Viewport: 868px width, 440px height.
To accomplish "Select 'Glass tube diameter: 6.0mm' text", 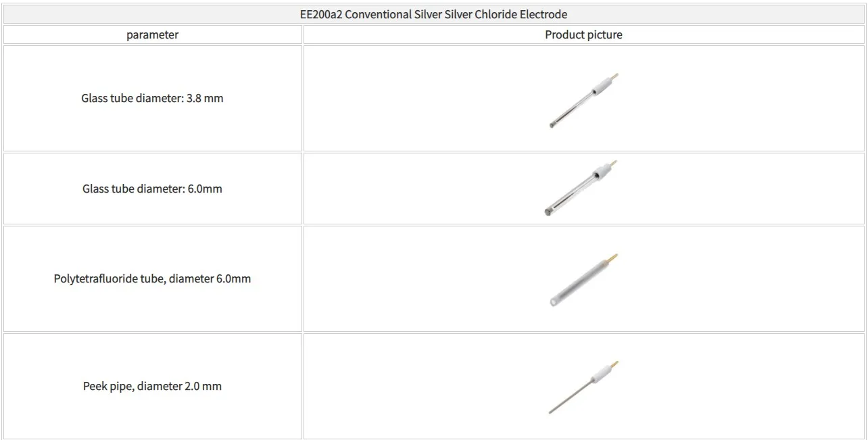I will click(152, 189).
